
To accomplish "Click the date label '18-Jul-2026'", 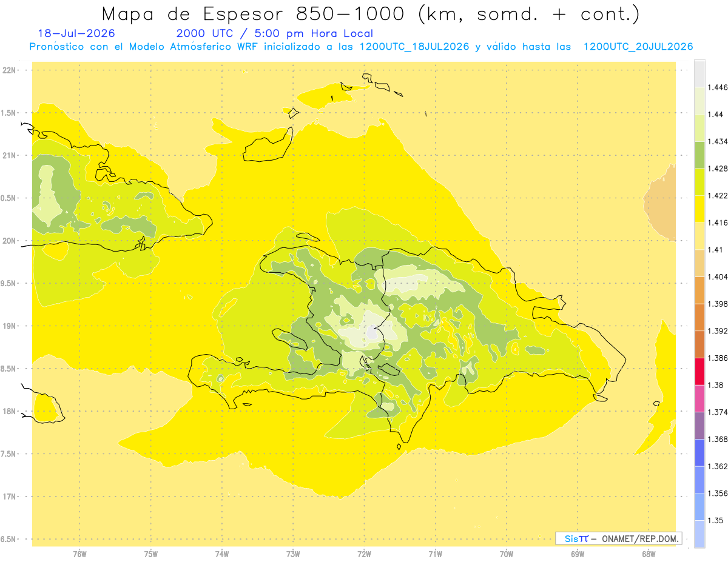I will pyautogui.click(x=76, y=33).
